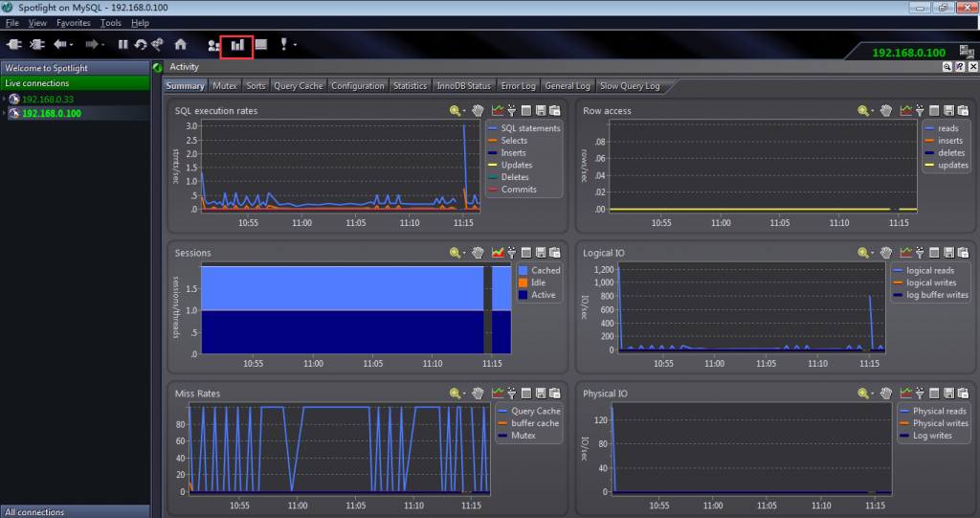The image size is (980, 518).
Task: Select the pan hand tool for Miss Rates
Action: point(479,394)
